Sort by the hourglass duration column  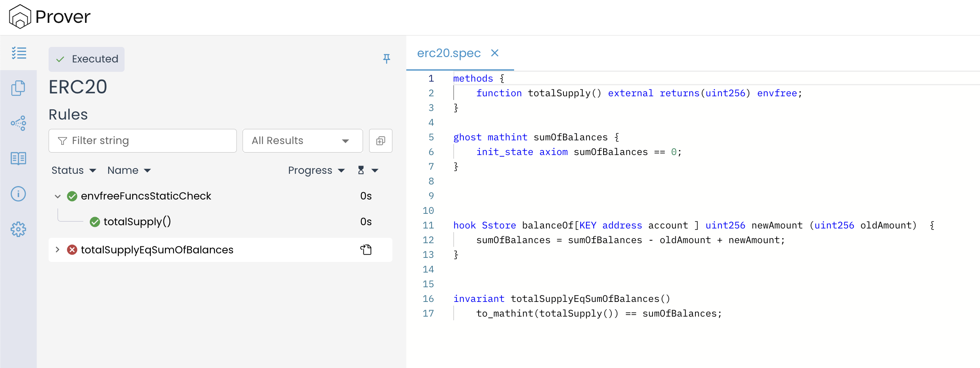(x=367, y=170)
